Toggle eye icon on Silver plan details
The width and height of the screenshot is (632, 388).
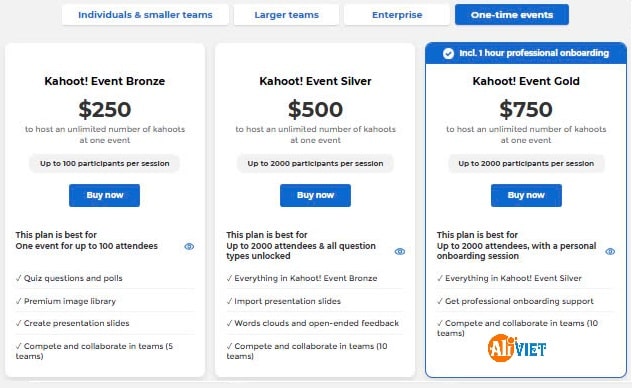[x=399, y=251]
